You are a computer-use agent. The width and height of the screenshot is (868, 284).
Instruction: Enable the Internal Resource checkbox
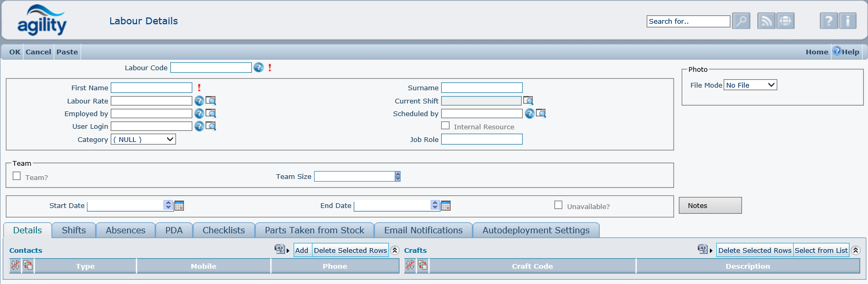[x=445, y=126]
